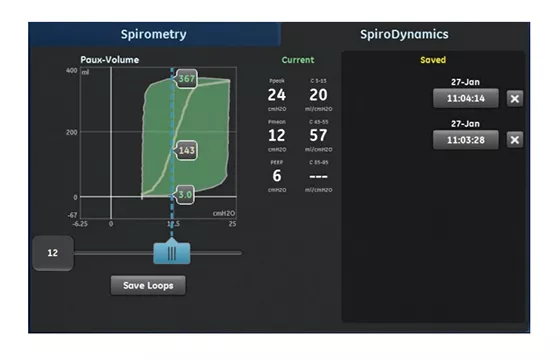Click the blue cursor slider handle
Screen dimensions: 560x360
[172, 253]
